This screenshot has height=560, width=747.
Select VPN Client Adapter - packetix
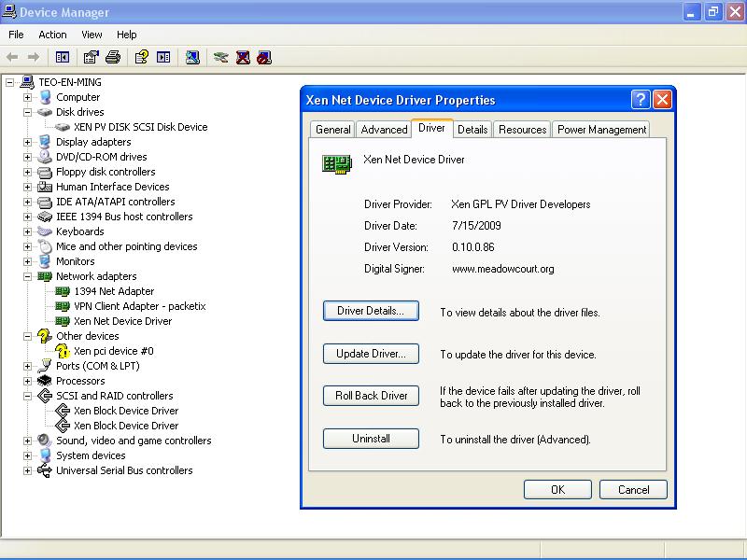(x=139, y=306)
